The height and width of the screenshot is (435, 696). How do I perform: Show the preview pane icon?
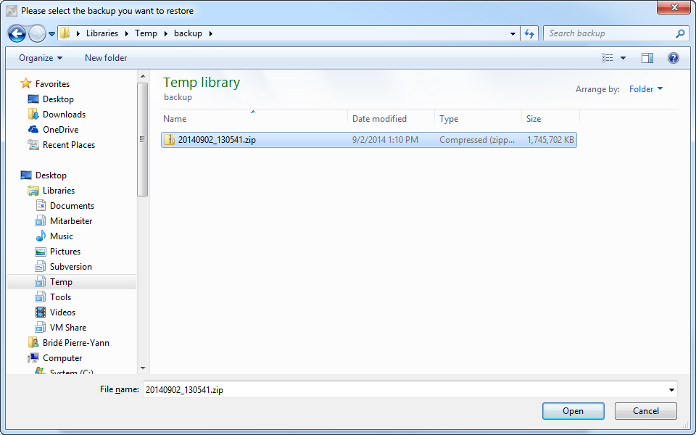(647, 58)
